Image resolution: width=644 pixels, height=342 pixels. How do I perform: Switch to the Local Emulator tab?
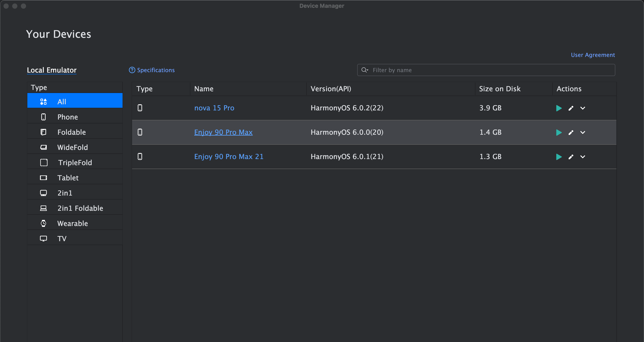tap(52, 70)
